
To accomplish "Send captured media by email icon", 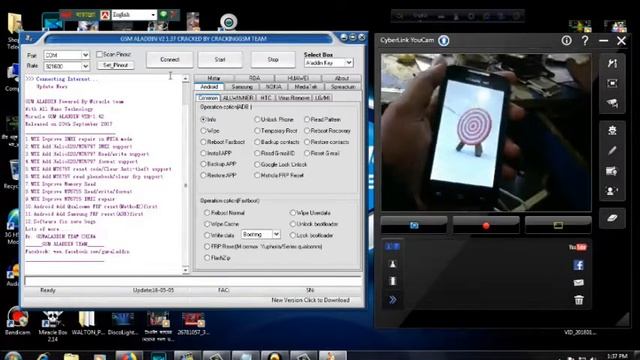I will click(x=578, y=282).
